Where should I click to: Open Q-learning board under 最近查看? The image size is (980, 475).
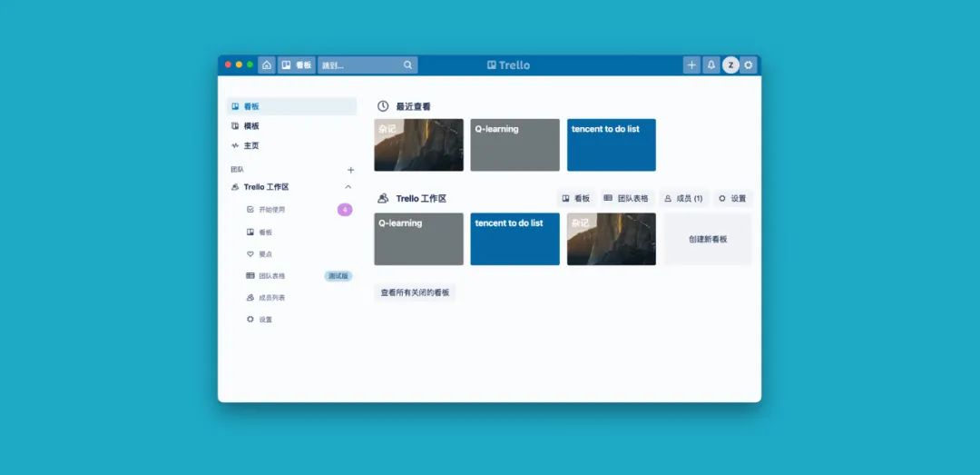515,145
